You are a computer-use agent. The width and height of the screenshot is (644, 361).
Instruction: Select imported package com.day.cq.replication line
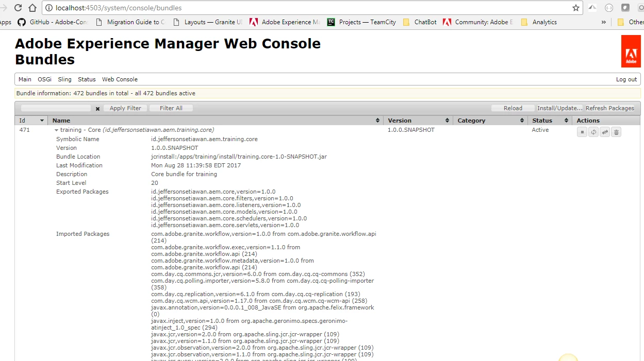pyautogui.click(x=256, y=294)
